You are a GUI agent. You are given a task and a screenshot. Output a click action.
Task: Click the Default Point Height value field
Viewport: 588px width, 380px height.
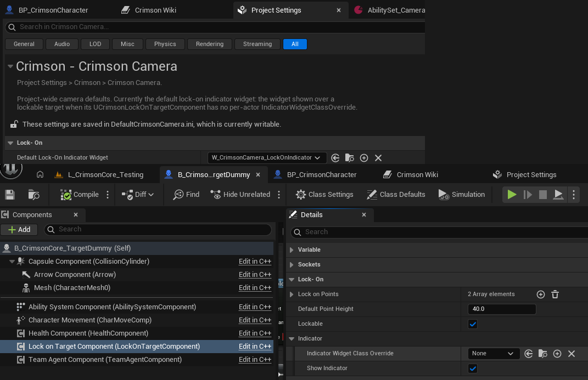point(502,309)
